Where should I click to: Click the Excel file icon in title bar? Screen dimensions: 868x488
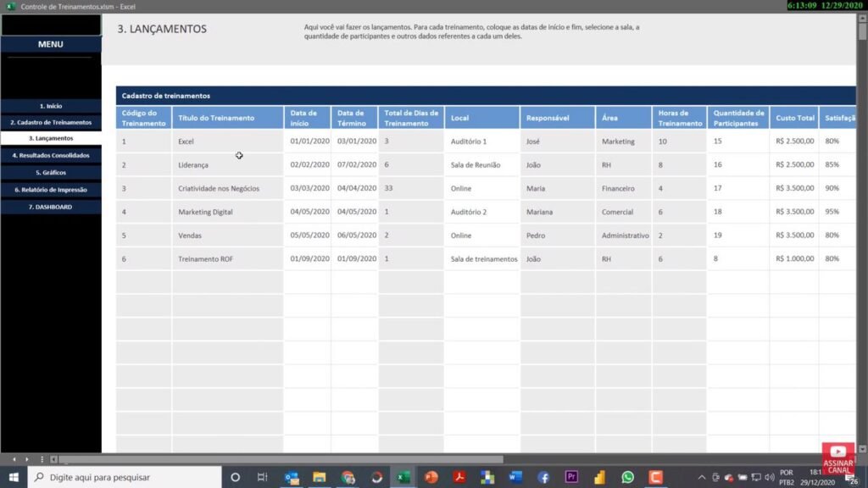click(x=10, y=6)
